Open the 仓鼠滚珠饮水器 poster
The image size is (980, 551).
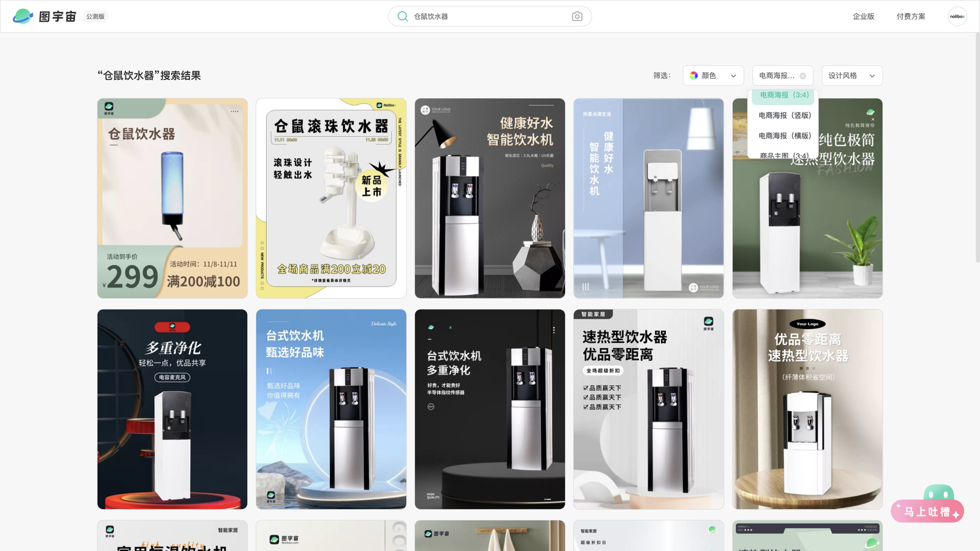pyautogui.click(x=331, y=198)
